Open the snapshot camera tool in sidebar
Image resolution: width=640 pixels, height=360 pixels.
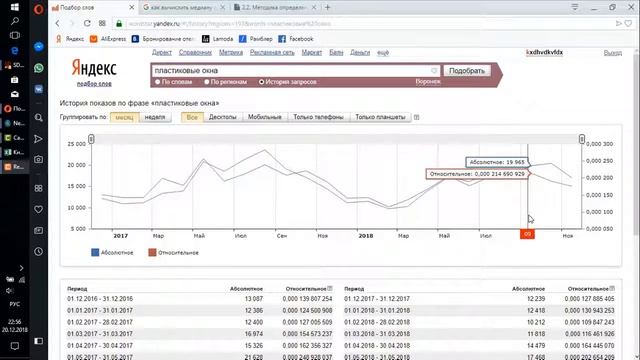coord(39,159)
